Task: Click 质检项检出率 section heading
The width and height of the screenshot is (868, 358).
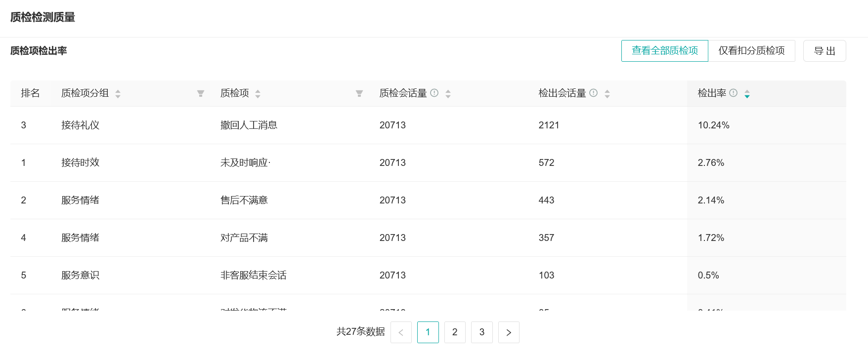Action: pos(39,51)
